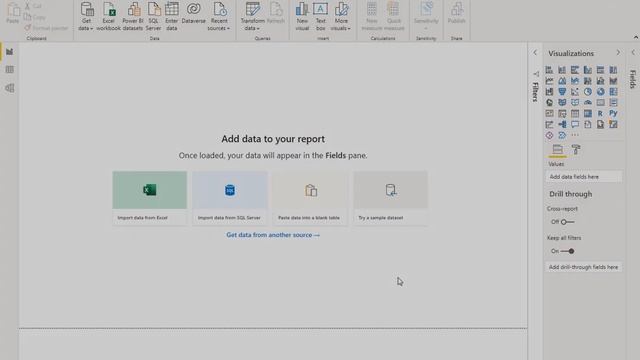Open Enter data table dialog
Viewport: 640px width, 360px height.
tap(171, 16)
